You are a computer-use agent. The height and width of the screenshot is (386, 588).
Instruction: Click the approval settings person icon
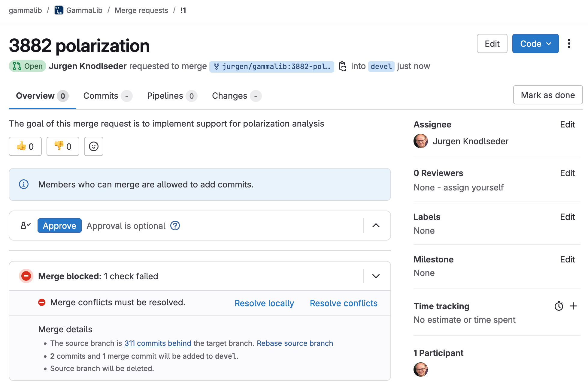click(25, 226)
